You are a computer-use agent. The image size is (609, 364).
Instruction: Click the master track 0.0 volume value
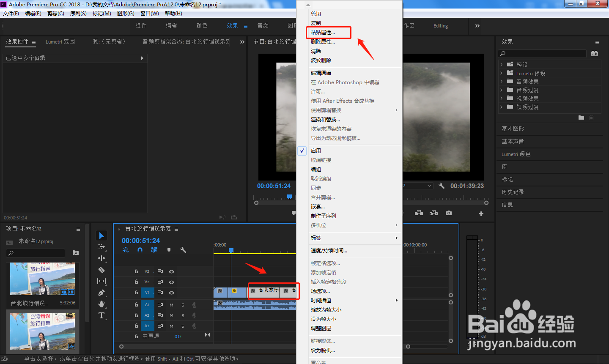point(178,337)
